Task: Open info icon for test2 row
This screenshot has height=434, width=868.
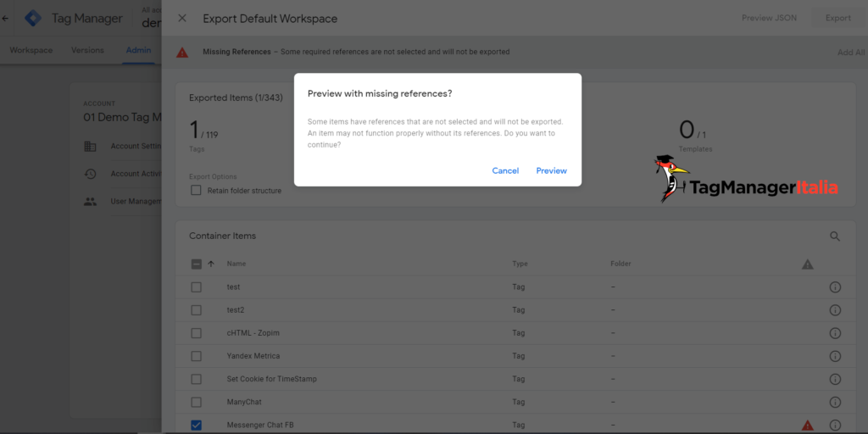Action: point(835,310)
